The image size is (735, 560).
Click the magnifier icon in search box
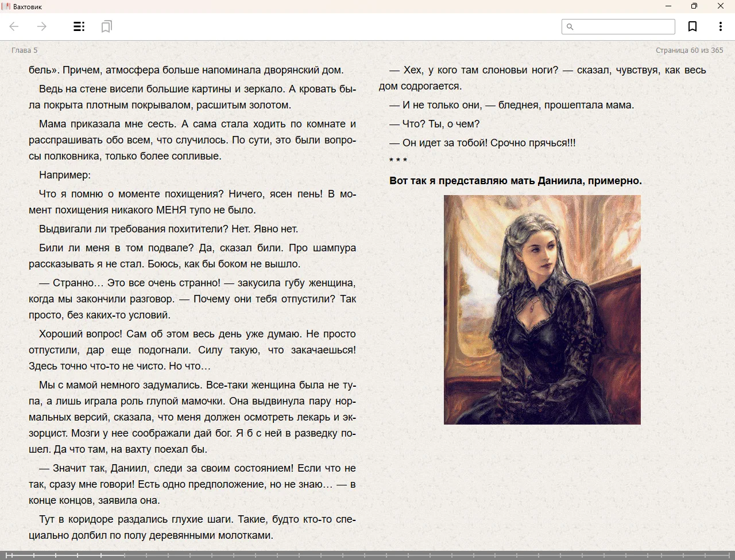(570, 26)
